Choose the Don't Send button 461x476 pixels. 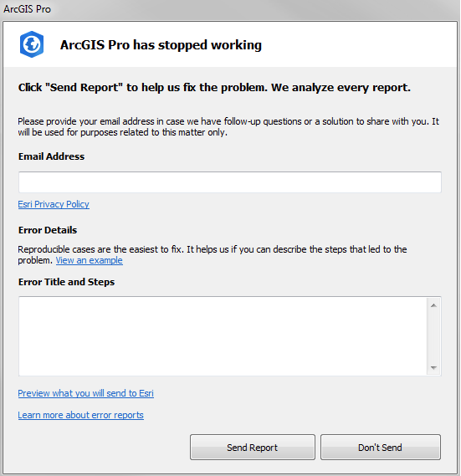coord(380,448)
